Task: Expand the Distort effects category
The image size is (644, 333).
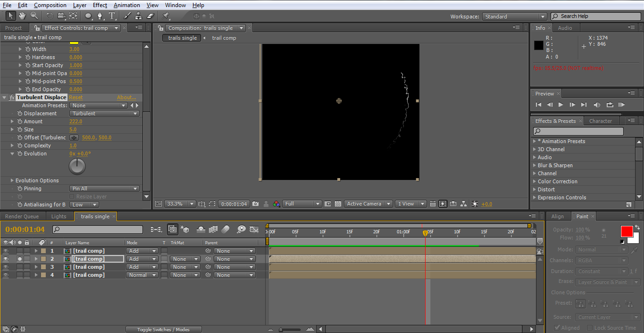Action: 535,189
